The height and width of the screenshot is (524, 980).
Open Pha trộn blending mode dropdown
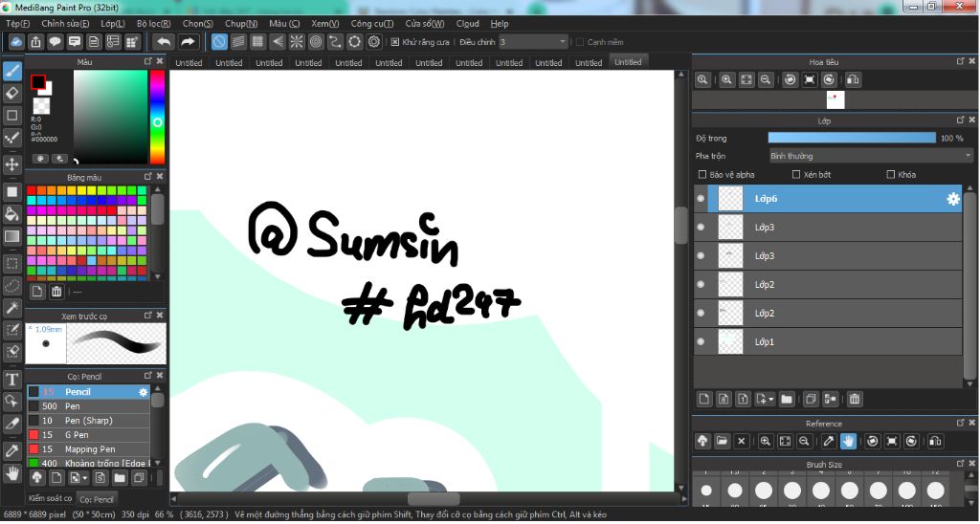pos(871,156)
